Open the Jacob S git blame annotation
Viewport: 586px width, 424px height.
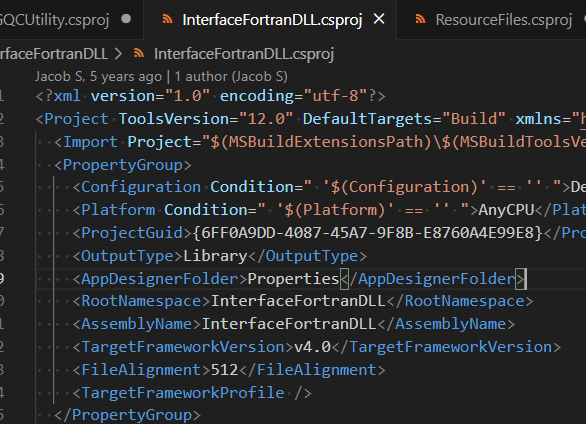coord(99,77)
